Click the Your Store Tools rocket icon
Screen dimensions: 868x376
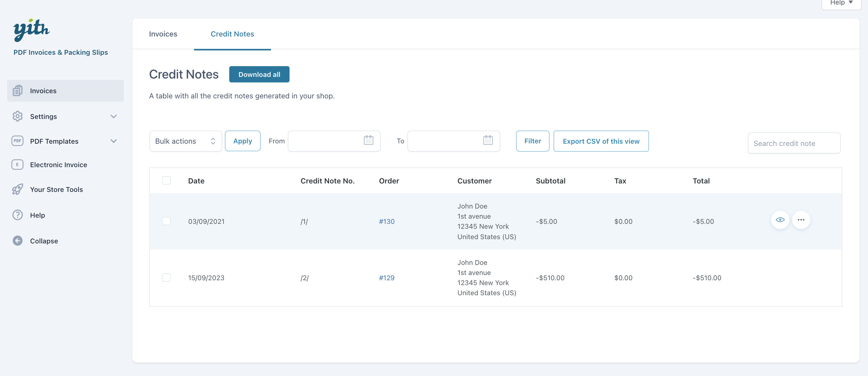point(18,189)
